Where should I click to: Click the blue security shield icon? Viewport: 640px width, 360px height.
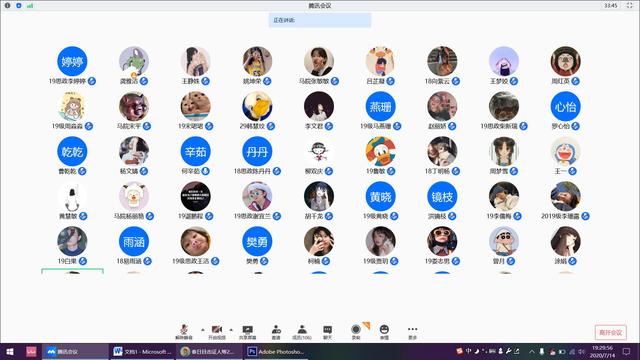point(19,6)
